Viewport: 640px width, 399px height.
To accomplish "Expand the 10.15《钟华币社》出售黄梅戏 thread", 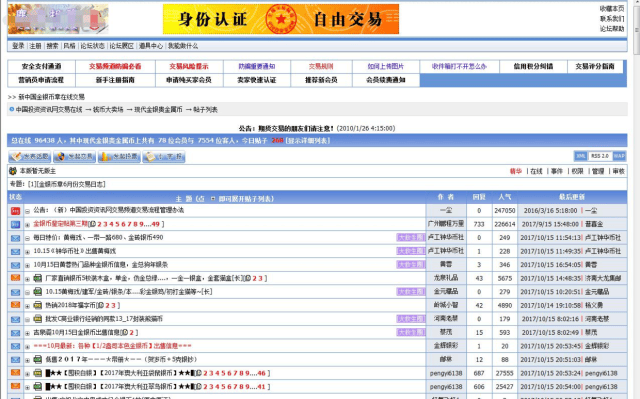I will 27,252.
